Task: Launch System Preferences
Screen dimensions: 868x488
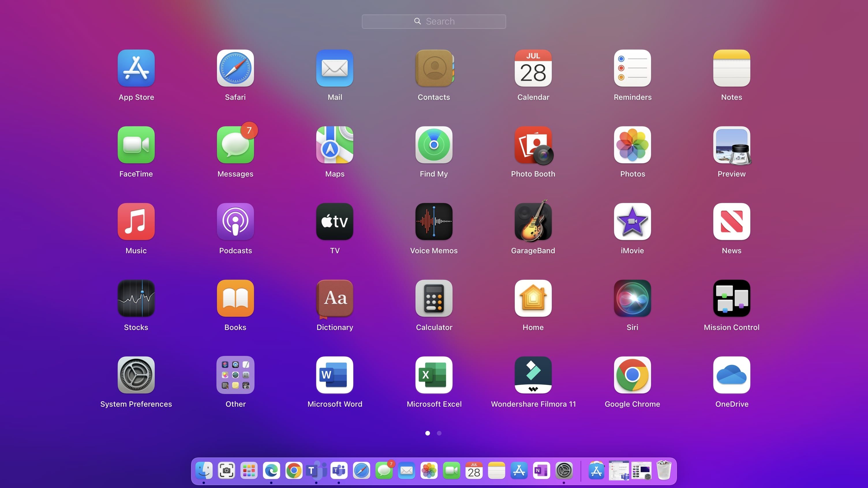Action: 136,375
